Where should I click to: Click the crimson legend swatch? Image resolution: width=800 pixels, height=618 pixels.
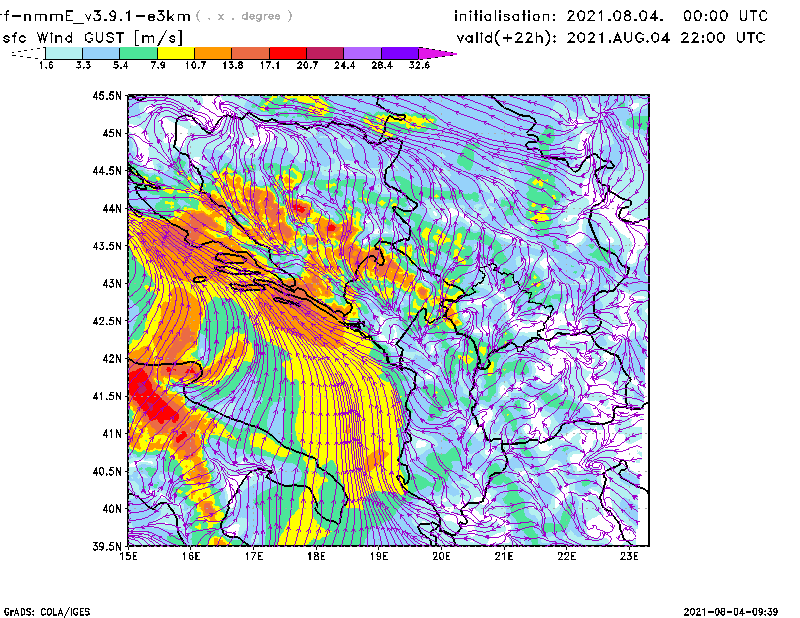point(326,53)
